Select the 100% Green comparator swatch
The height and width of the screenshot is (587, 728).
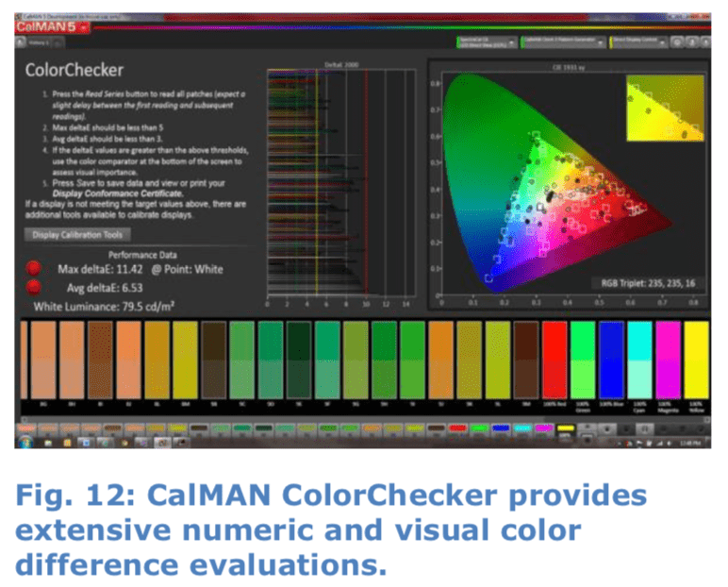coord(583,360)
